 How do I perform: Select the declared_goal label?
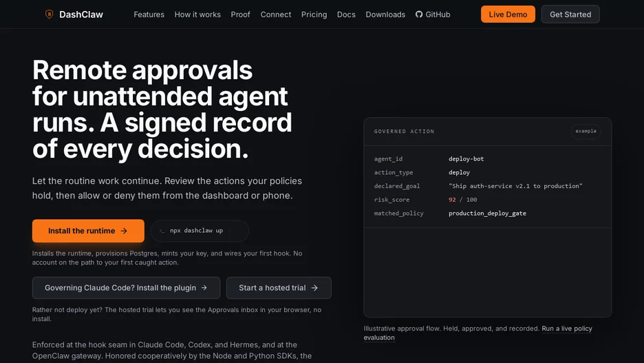tap(397, 186)
